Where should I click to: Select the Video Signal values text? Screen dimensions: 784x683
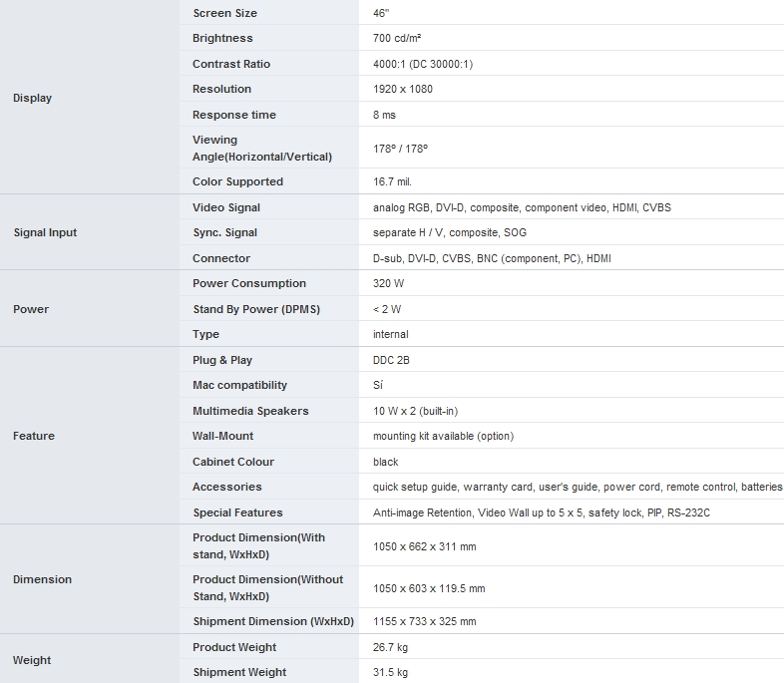pos(515,207)
